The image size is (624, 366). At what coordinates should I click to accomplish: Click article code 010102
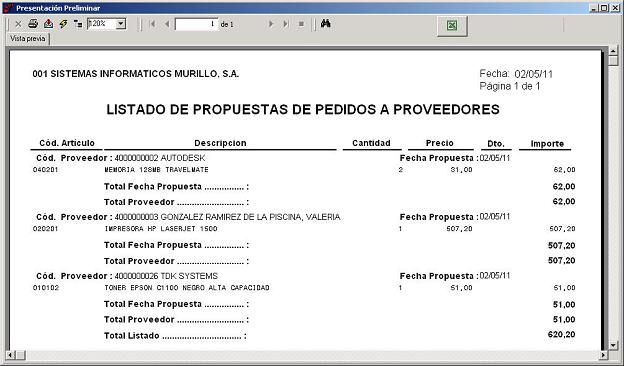click(46, 288)
